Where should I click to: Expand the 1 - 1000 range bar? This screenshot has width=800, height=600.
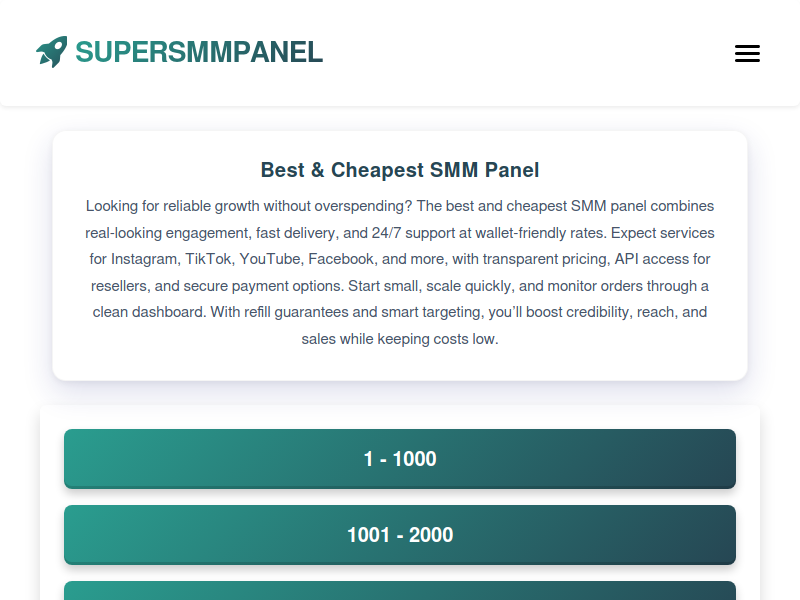tap(400, 459)
